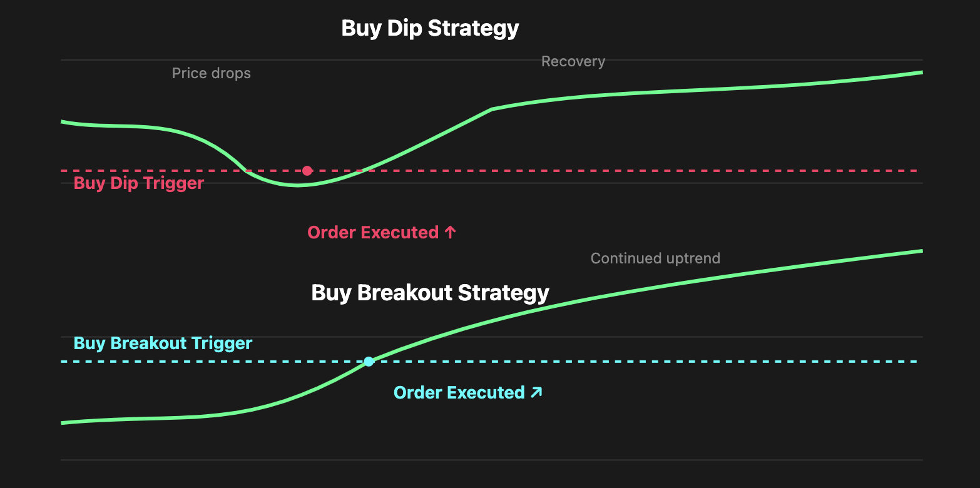Click the diagonal arrow beside cyan Order Executed
The image size is (980, 488).
pyautogui.click(x=536, y=393)
